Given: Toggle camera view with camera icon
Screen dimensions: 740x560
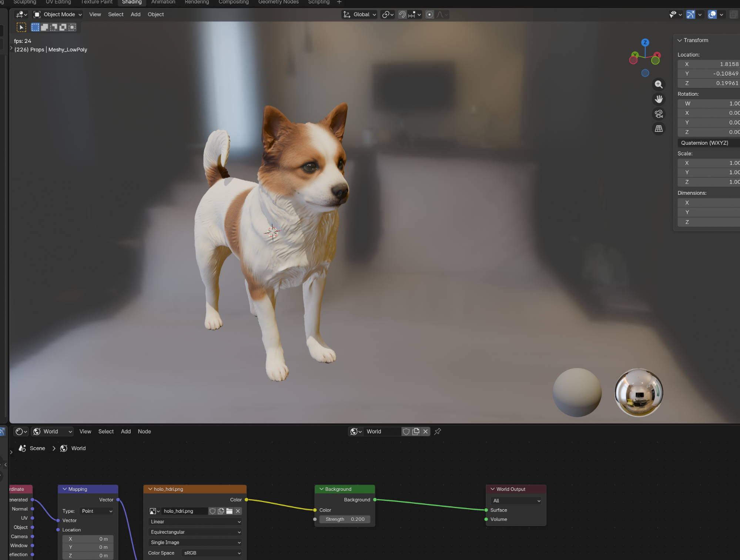Looking at the screenshot, I should pos(658,114).
